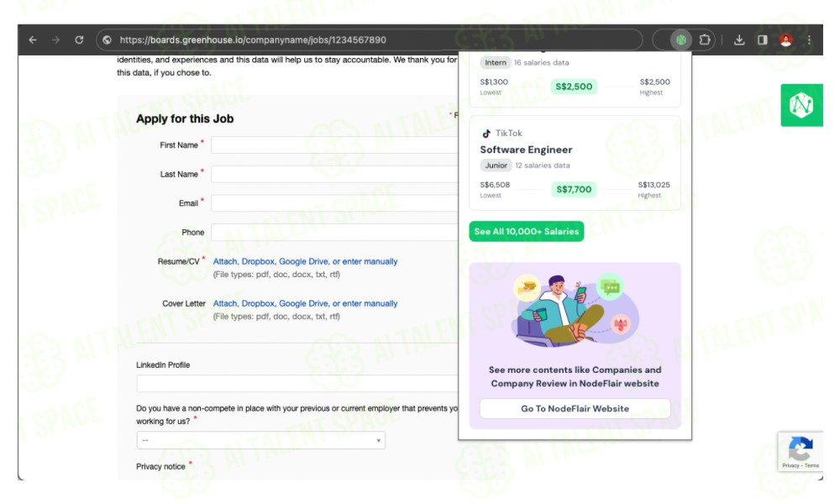The image size is (840, 504).
Task: Open the user profile avatar
Action: point(786,39)
